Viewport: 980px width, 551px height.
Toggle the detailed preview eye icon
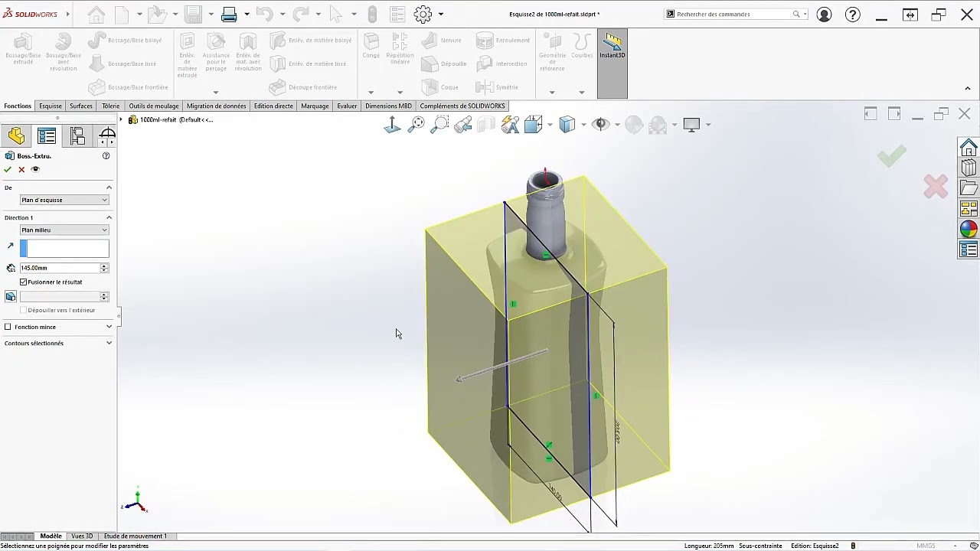(x=35, y=169)
